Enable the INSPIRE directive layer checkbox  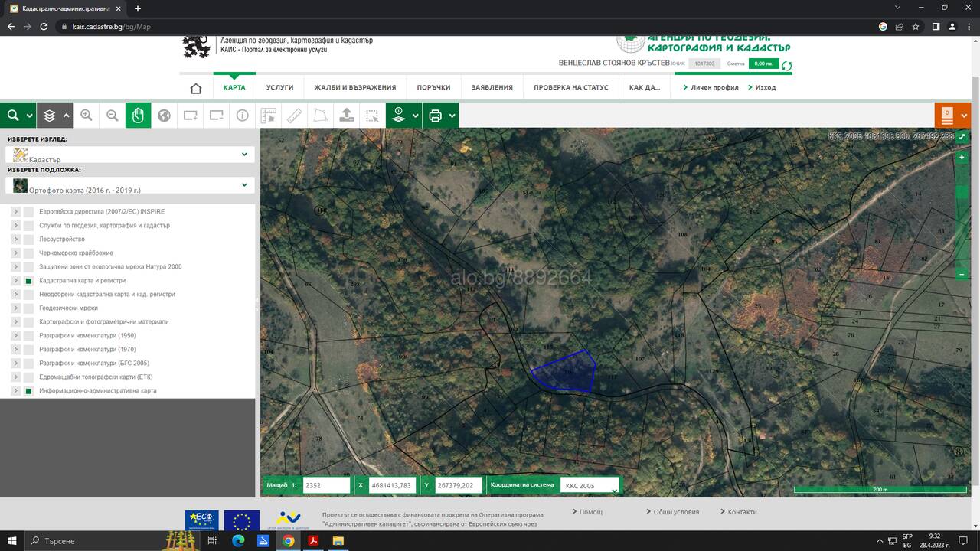tap(28, 212)
